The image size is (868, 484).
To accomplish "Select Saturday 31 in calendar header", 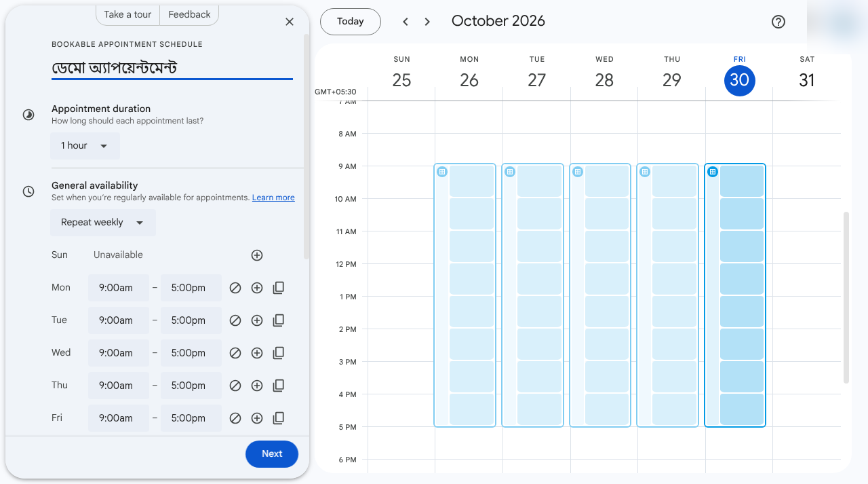I will (807, 80).
